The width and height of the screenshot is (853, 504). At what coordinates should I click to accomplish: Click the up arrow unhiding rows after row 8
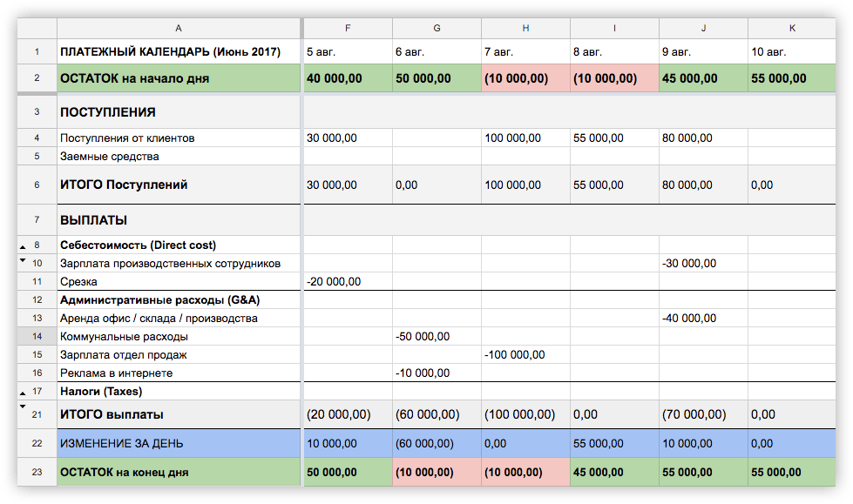(23, 248)
